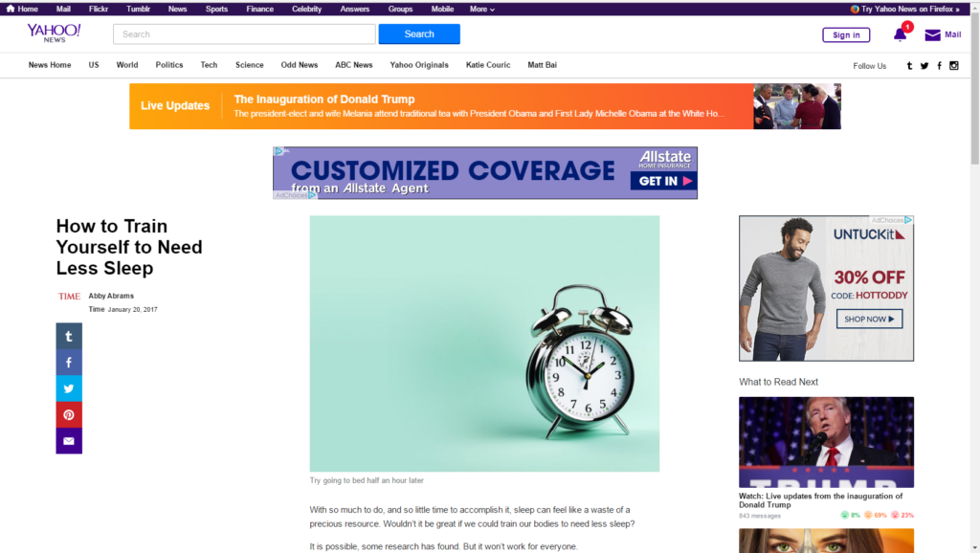
Task: Click Home icon in top bar
Action: click(x=10, y=9)
